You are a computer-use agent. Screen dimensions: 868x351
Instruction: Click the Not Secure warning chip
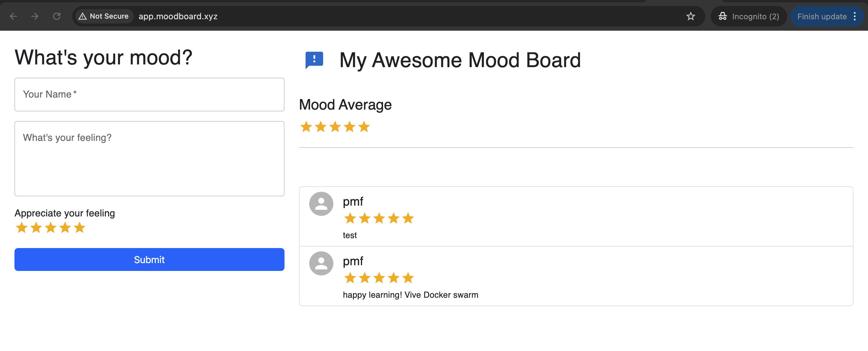(104, 16)
